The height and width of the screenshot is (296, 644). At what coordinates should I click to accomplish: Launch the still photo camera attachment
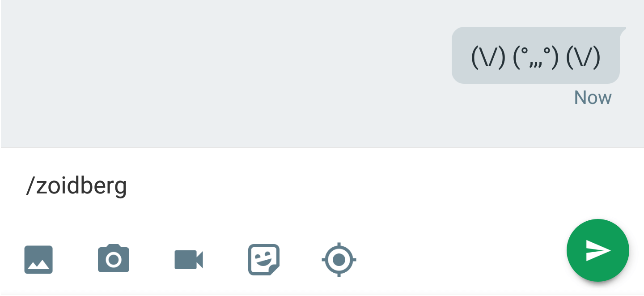114,258
